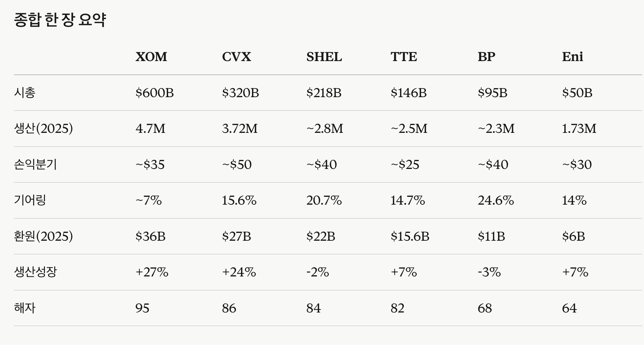Click the 환원(2025) row label
This screenshot has height=345, width=644.
coord(43,236)
